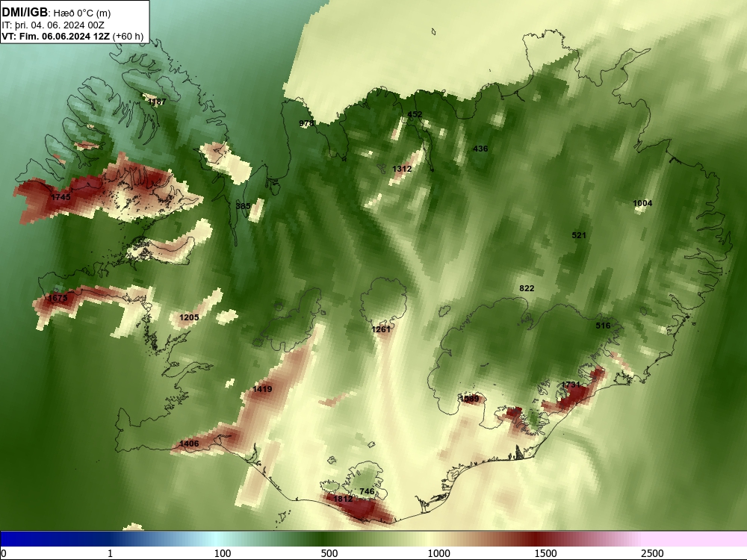Click the 1312 height label

[x=402, y=169]
